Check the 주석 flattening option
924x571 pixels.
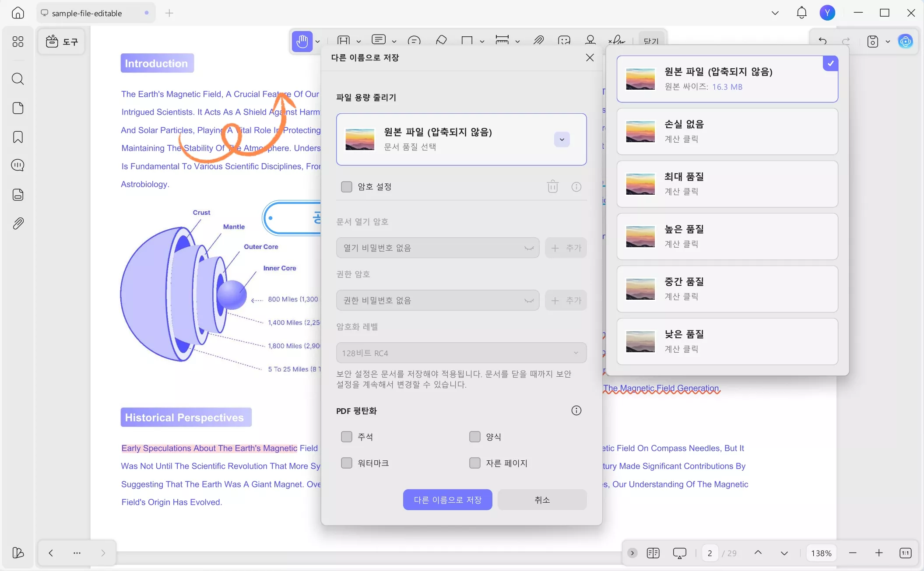point(347,437)
